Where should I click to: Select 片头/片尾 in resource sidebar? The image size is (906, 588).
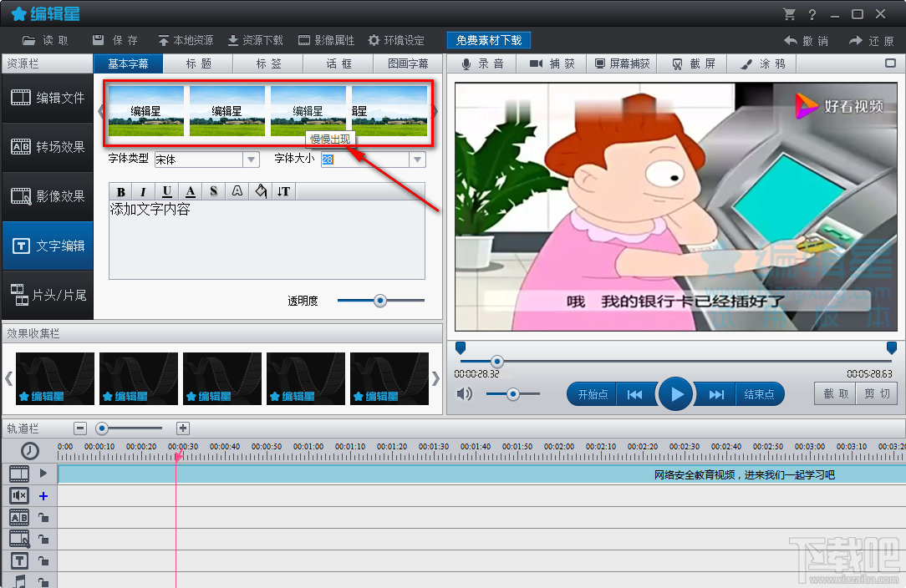48,295
